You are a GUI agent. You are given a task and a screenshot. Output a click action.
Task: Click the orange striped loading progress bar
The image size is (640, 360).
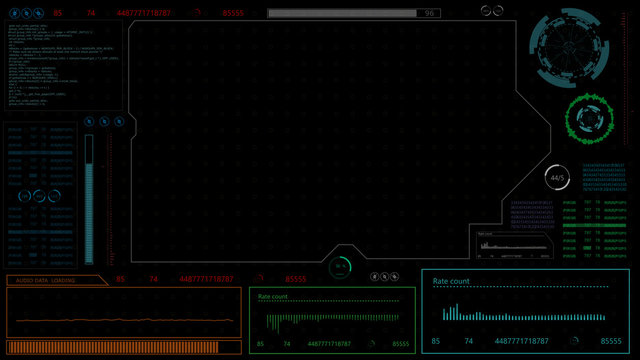[x=124, y=347]
